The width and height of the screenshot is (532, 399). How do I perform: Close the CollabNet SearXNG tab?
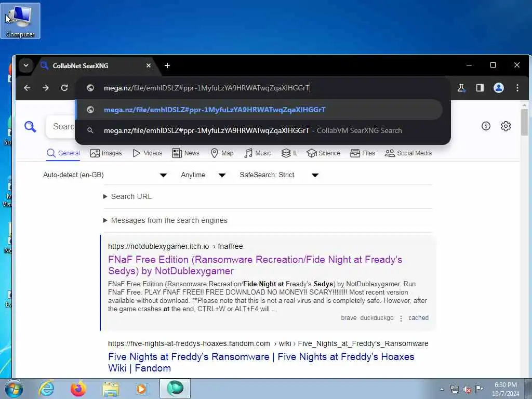[149, 65]
